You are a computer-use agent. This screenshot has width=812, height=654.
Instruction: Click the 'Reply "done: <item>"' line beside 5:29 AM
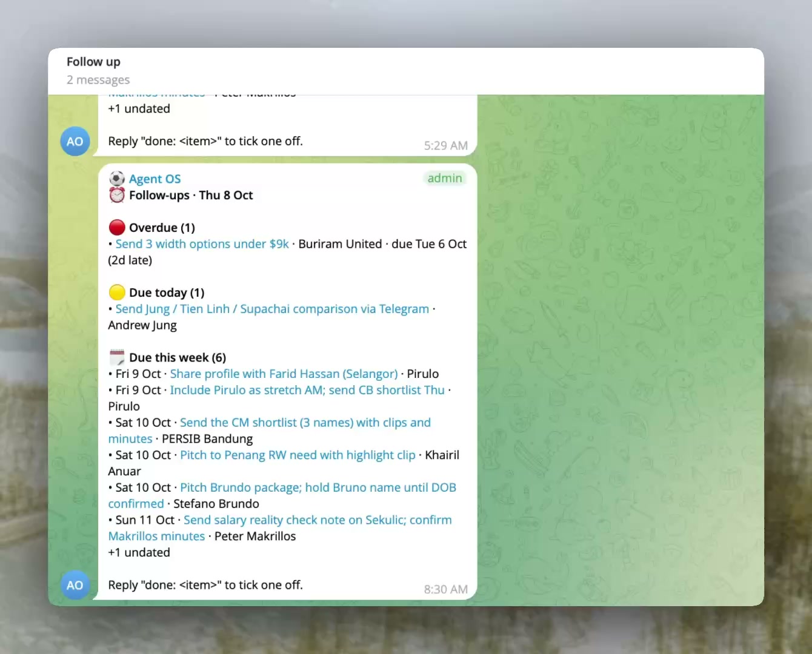pos(205,141)
